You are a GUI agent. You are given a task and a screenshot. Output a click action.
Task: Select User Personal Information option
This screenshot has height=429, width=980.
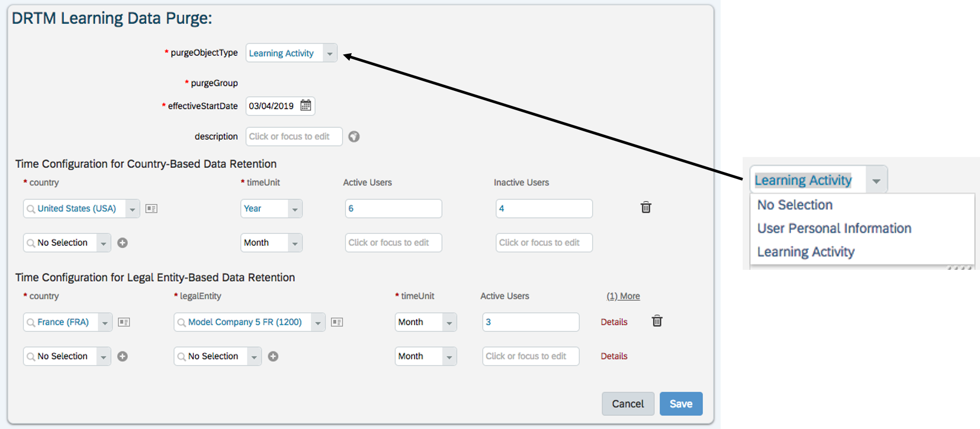click(x=834, y=228)
